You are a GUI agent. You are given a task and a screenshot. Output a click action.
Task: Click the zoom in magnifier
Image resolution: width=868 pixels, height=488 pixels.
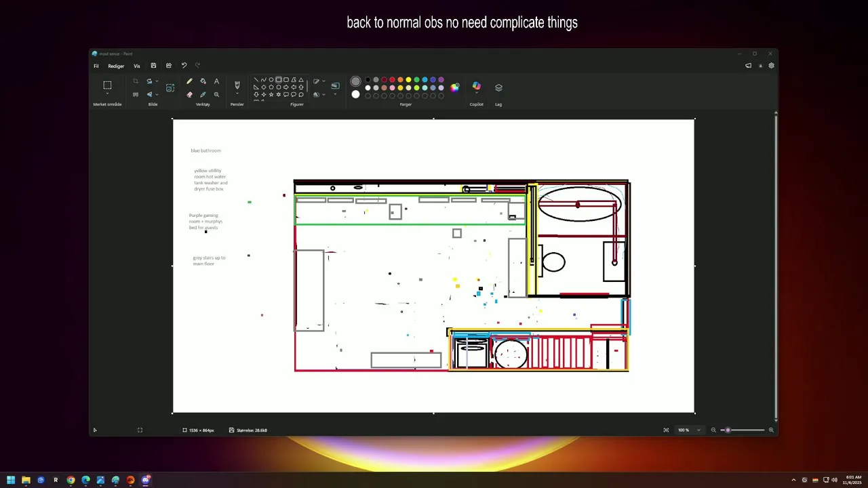(x=771, y=430)
